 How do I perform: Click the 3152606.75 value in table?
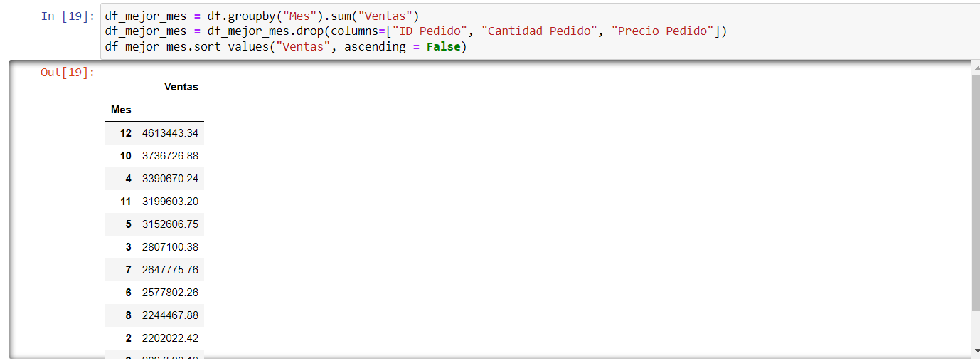click(170, 224)
